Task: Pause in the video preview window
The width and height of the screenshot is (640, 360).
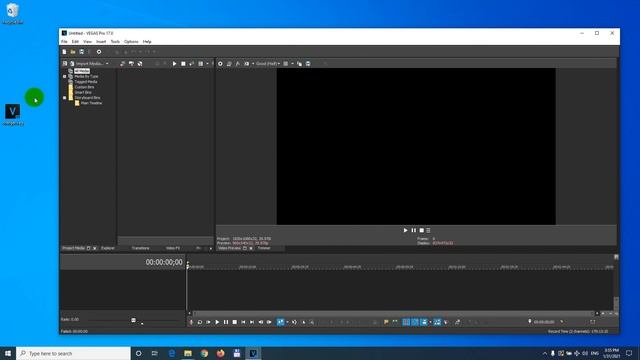Action: pyautogui.click(x=413, y=230)
